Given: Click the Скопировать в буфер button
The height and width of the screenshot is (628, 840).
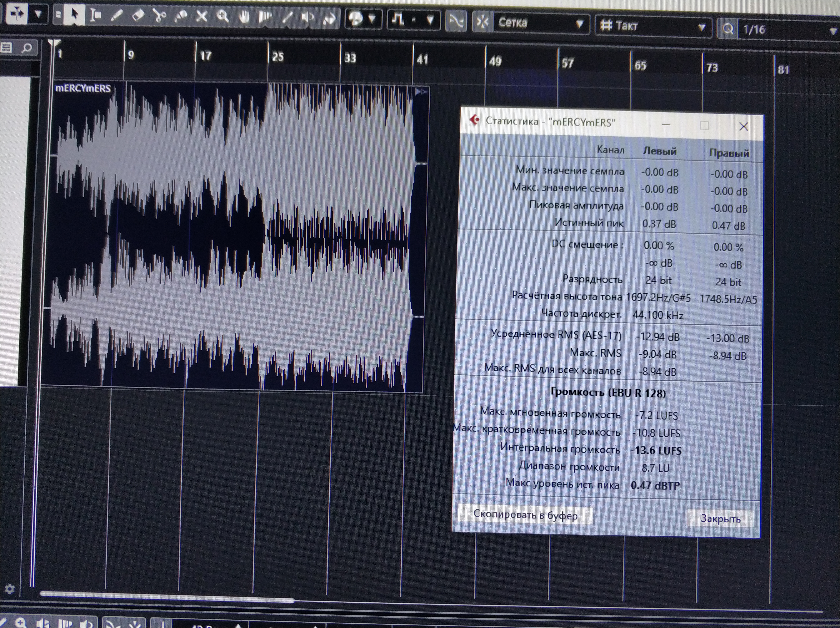Looking at the screenshot, I should [525, 515].
